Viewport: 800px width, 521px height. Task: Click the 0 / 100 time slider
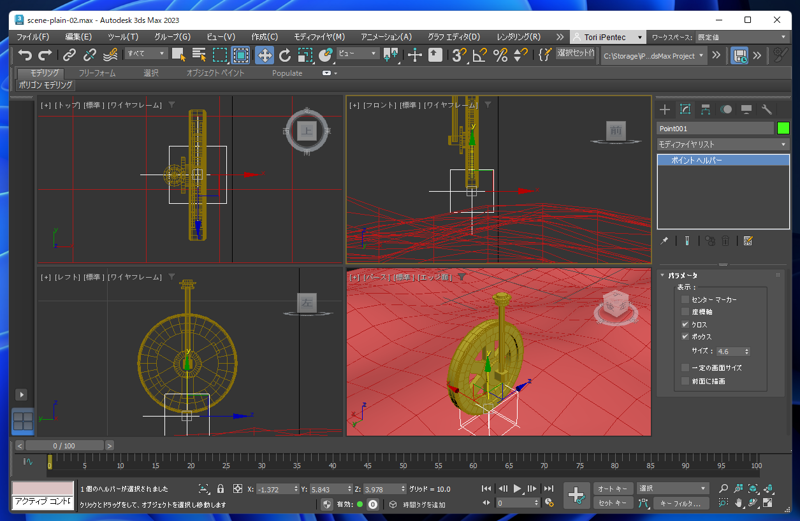click(x=64, y=445)
